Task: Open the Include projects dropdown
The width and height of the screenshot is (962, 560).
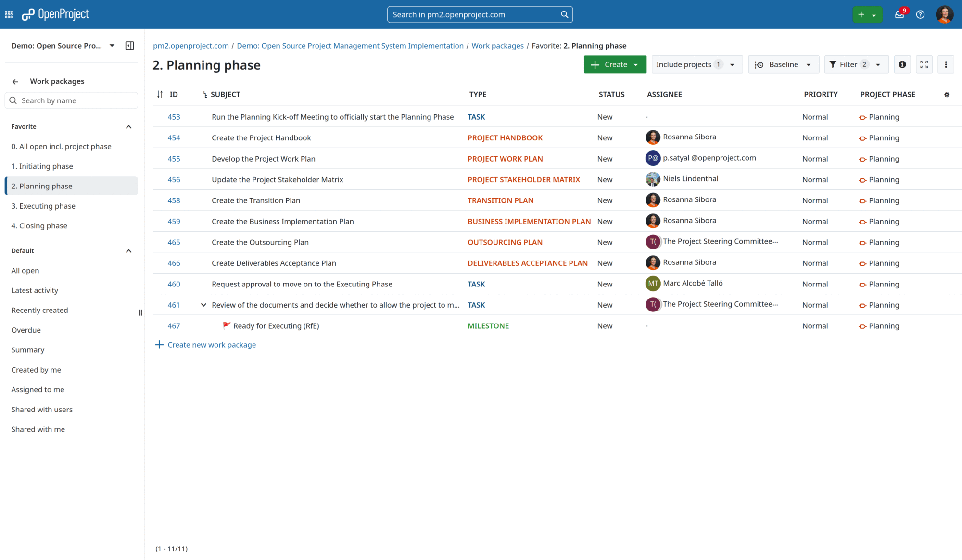Action: pos(697,64)
